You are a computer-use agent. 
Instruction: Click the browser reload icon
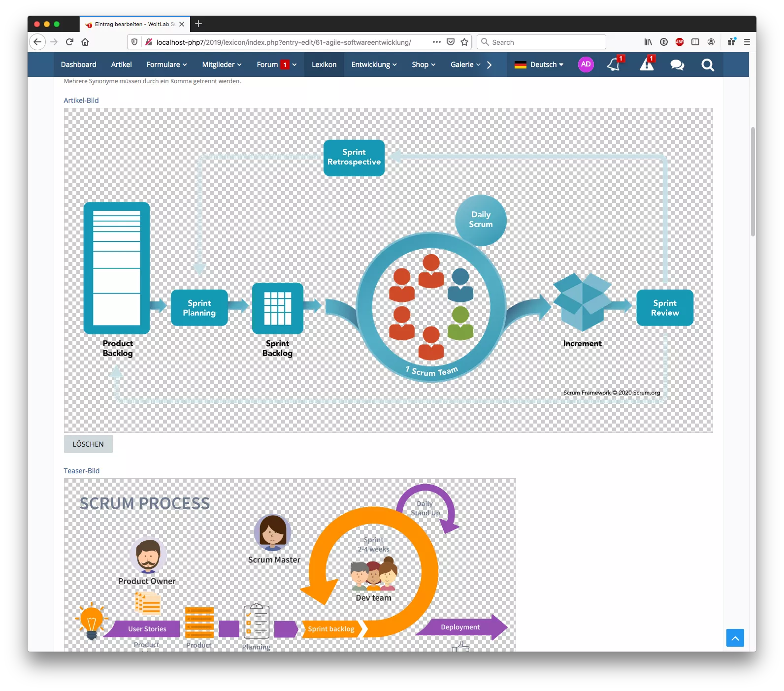pos(69,42)
